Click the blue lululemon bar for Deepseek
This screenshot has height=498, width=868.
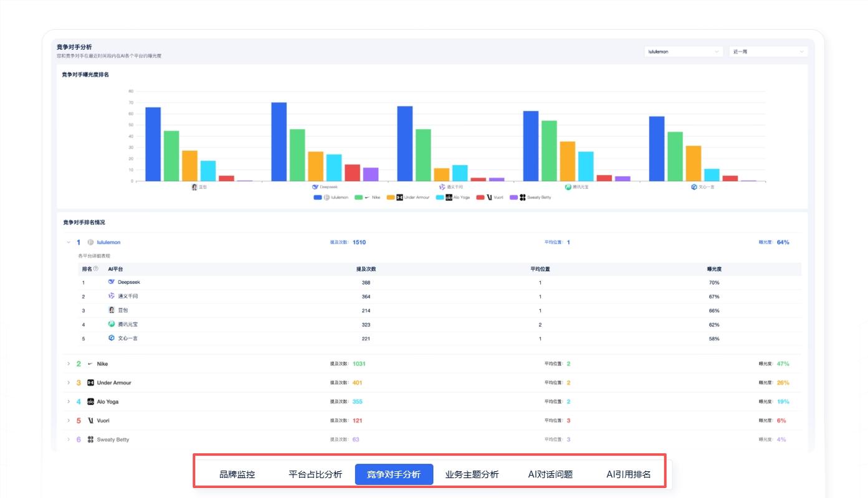pyautogui.click(x=279, y=142)
